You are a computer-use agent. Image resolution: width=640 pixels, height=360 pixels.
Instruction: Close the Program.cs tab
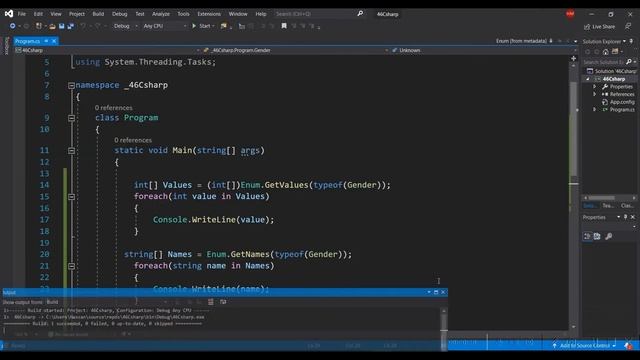click(x=54, y=41)
